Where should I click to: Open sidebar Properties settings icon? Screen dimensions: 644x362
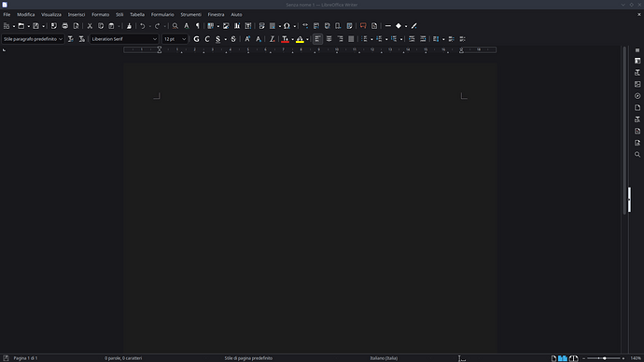tap(637, 61)
